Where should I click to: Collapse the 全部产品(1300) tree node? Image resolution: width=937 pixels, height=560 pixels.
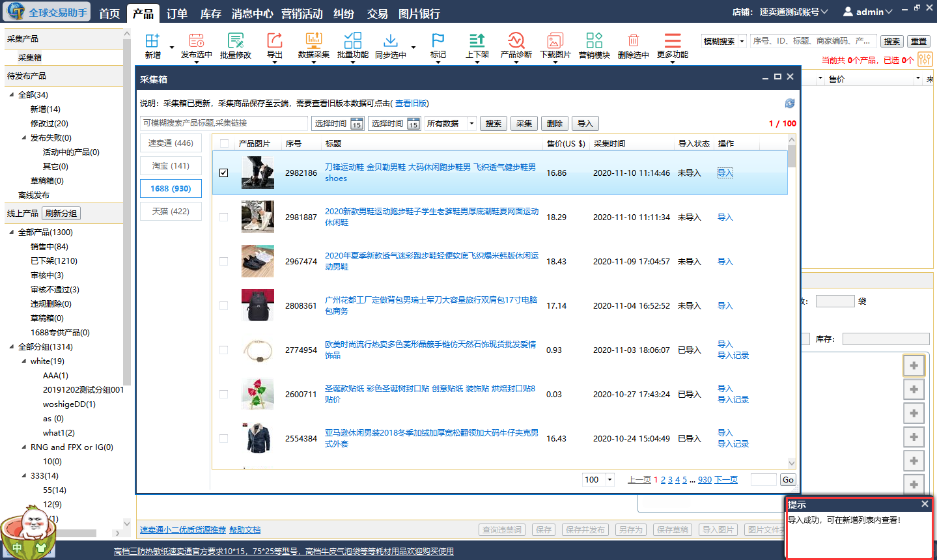coord(12,232)
